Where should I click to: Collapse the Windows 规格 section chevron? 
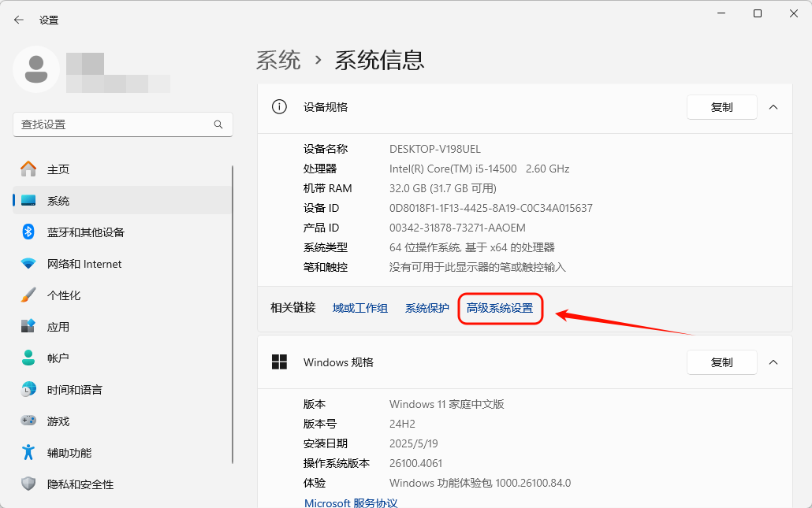point(773,362)
